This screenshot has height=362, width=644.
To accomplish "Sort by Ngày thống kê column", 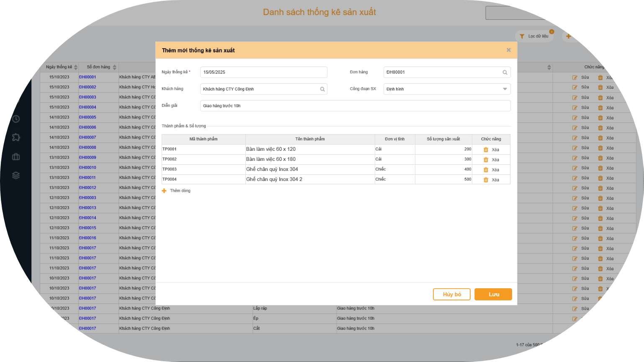I will 76,67.
